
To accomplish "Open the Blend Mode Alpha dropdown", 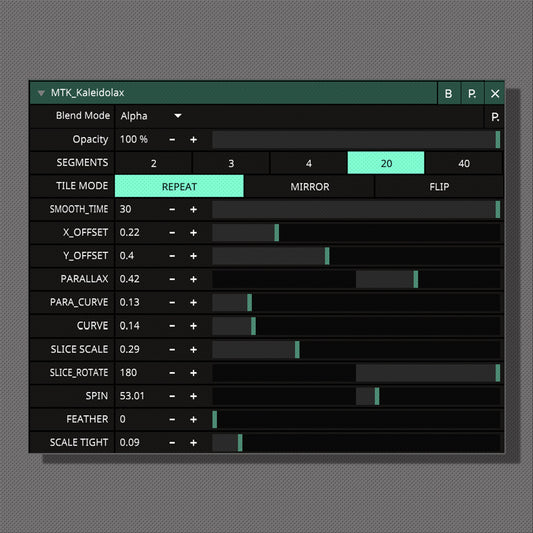I will click(151, 116).
